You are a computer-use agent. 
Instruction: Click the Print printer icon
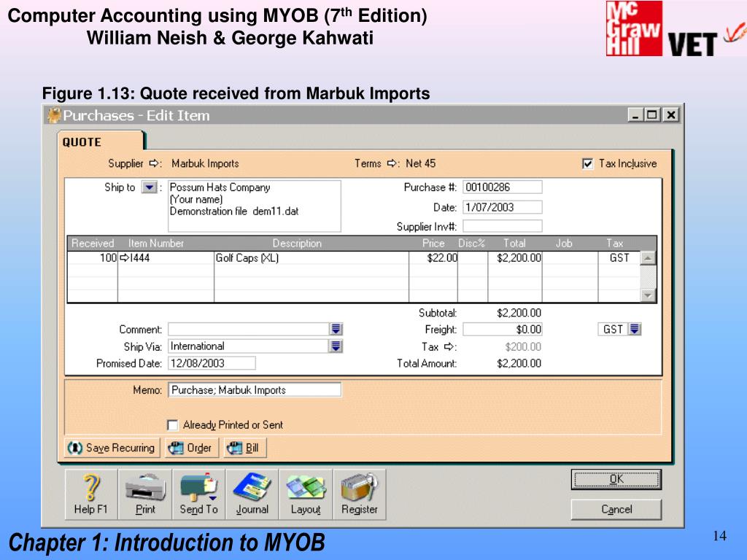click(145, 494)
